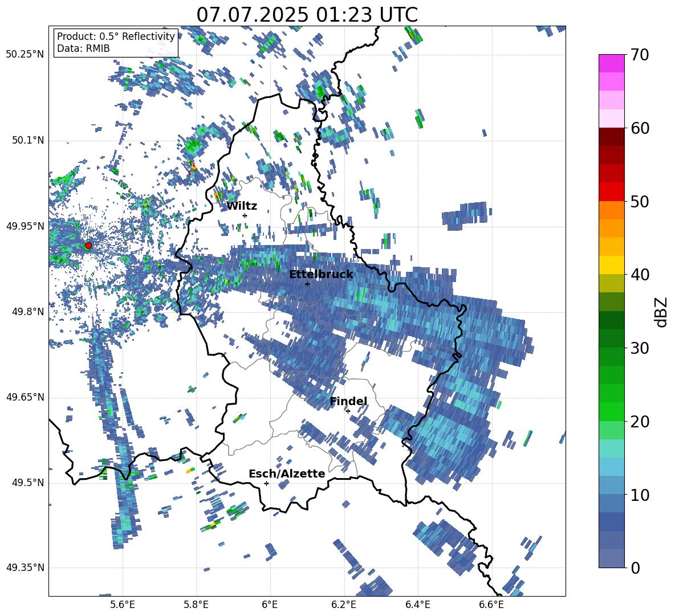
Task: Click the 6°E longitude label
Action: pos(270,605)
